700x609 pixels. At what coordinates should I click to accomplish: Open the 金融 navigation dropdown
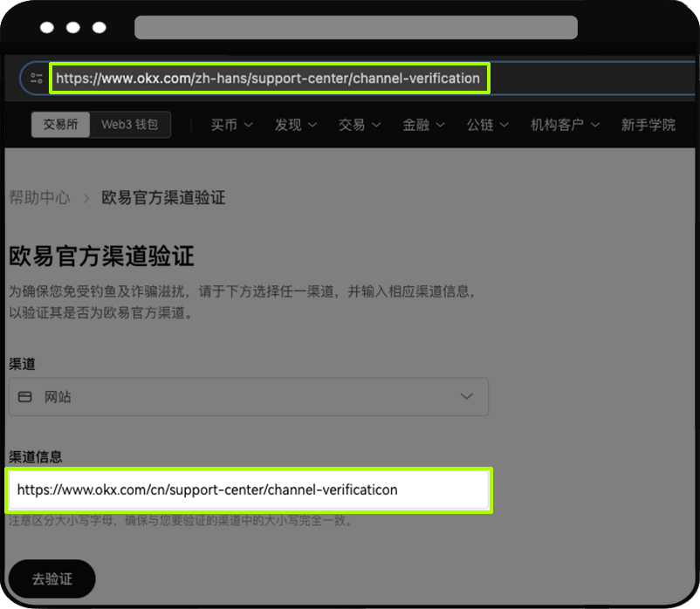[423, 125]
